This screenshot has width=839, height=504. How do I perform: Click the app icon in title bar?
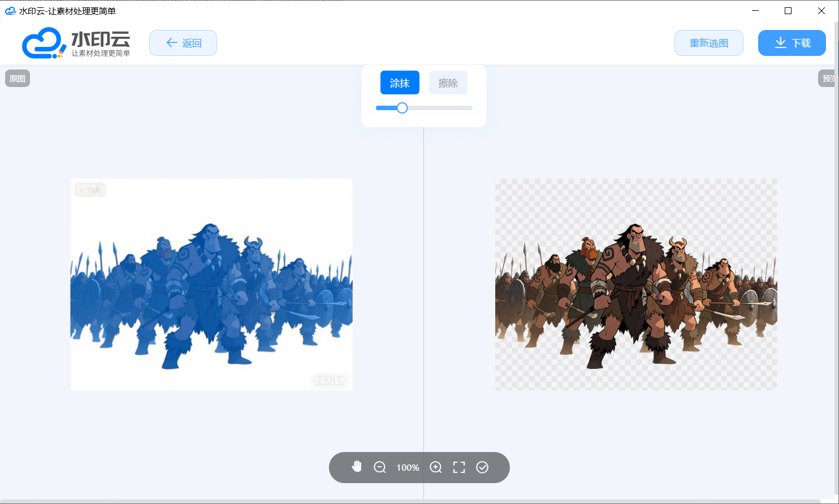(10, 11)
